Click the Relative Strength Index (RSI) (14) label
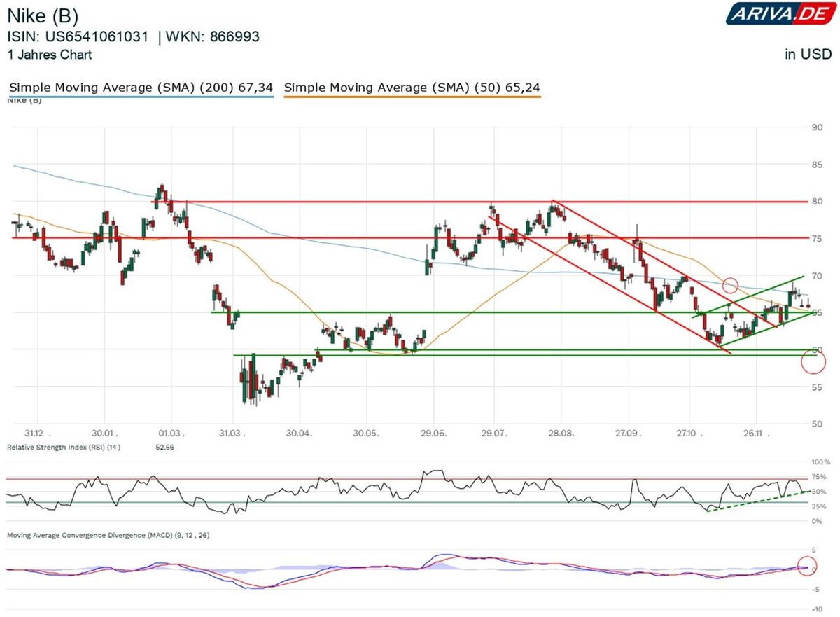Image resolution: width=840 pixels, height=617 pixels. [63, 447]
